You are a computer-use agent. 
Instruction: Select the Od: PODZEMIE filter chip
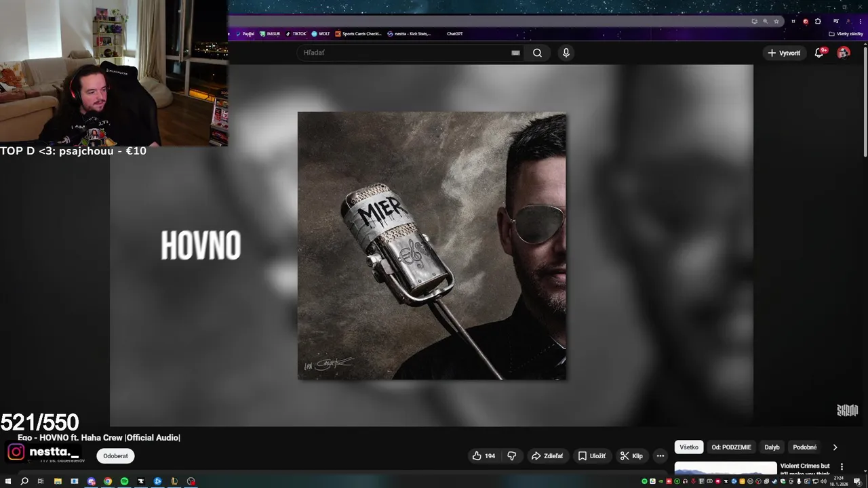click(731, 447)
